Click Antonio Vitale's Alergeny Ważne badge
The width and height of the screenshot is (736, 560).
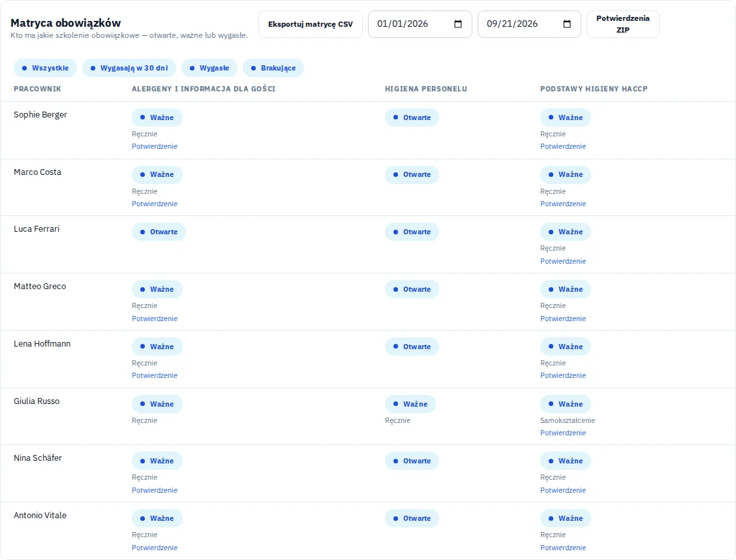(x=157, y=518)
